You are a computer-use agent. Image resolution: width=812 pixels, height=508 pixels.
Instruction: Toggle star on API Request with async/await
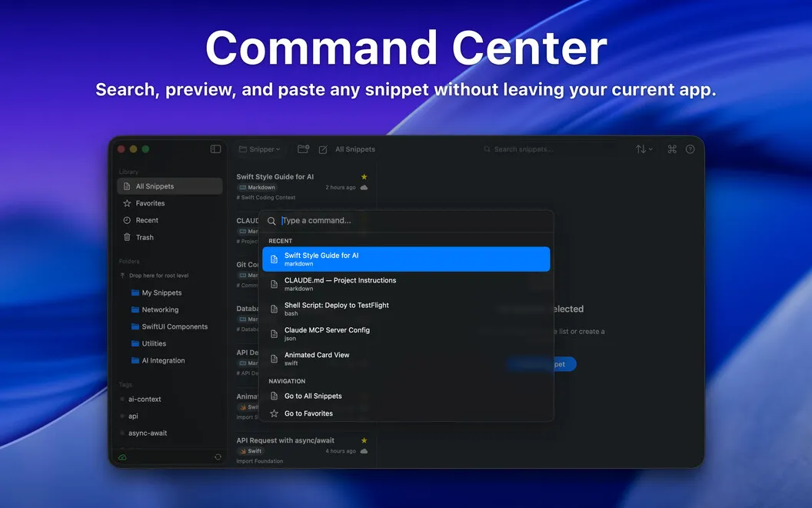pos(364,440)
